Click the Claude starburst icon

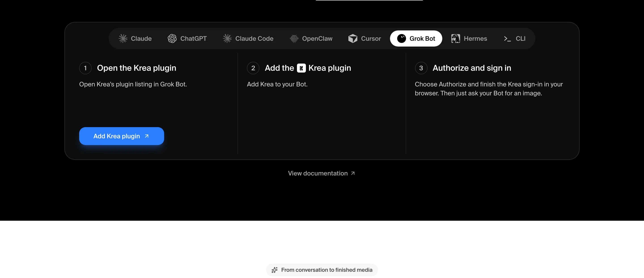[123, 38]
